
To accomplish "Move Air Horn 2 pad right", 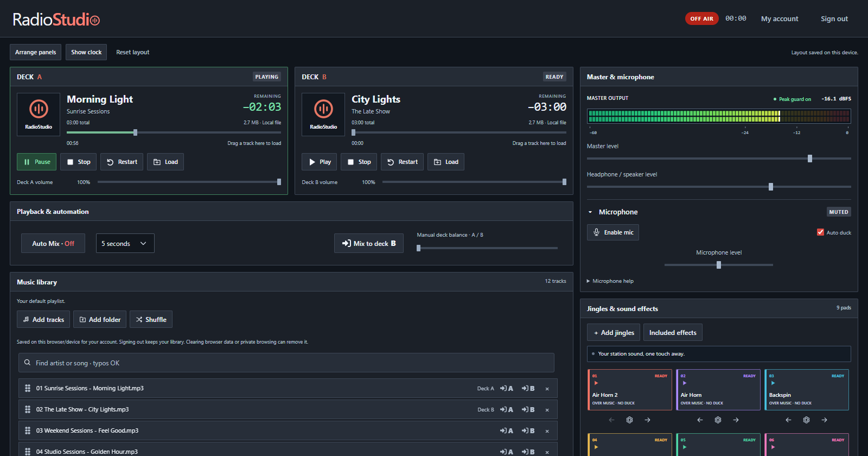I will [x=648, y=420].
